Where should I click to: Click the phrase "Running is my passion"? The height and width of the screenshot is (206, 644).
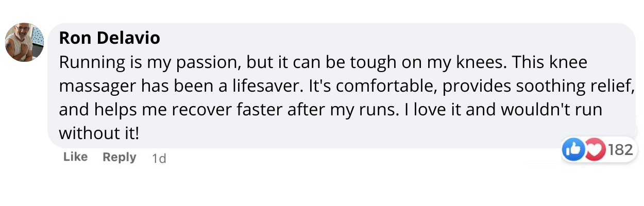pos(149,63)
